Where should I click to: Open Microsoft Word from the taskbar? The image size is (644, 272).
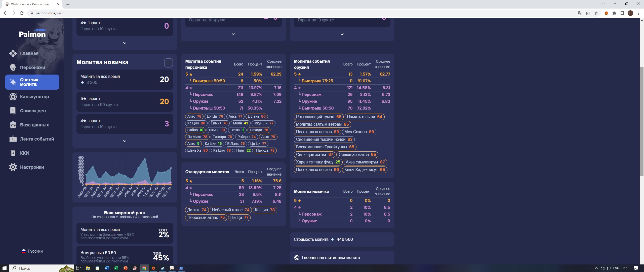click(x=107, y=268)
